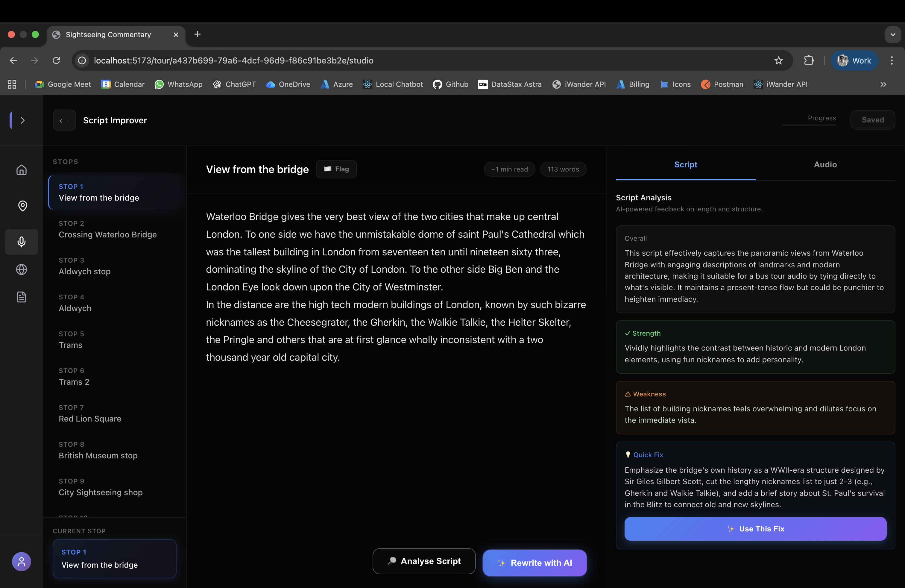Show more bookmarks via the double chevron

(x=883, y=84)
